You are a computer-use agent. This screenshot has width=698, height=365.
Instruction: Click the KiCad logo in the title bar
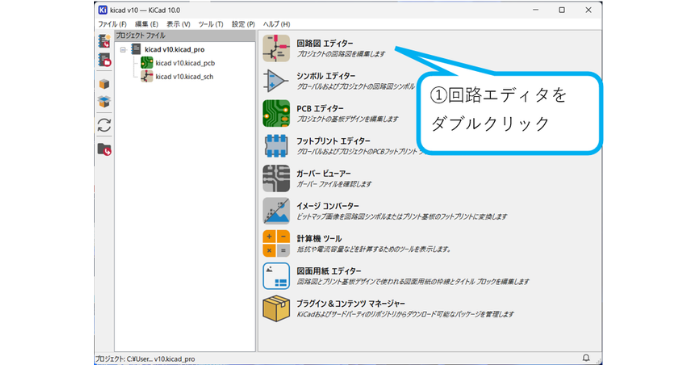point(103,10)
